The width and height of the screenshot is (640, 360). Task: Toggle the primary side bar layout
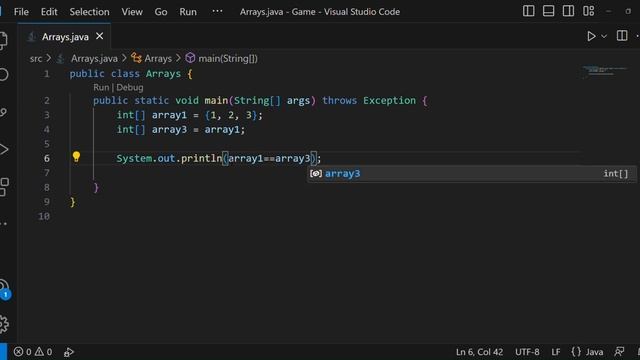[x=529, y=11]
